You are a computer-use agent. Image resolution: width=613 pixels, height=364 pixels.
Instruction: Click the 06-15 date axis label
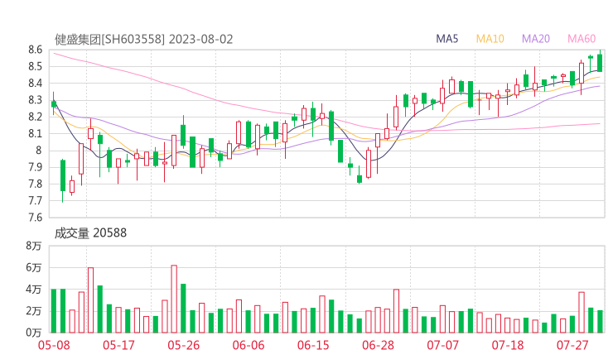click(x=313, y=345)
